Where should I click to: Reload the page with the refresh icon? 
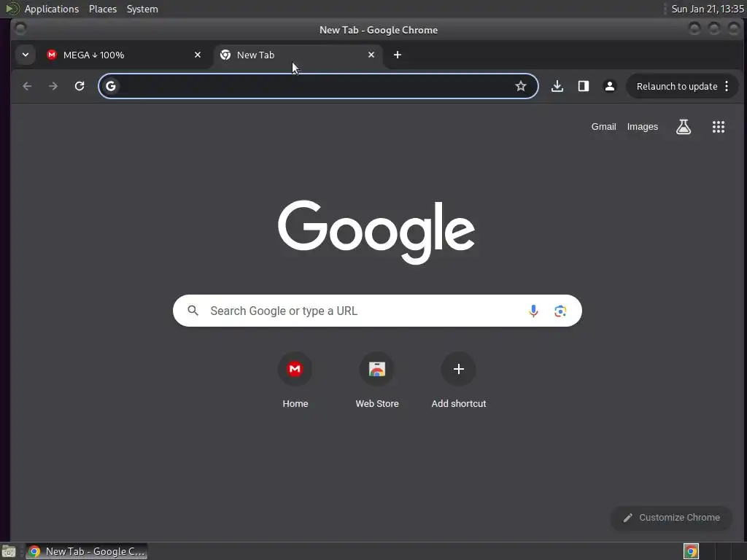(80, 86)
